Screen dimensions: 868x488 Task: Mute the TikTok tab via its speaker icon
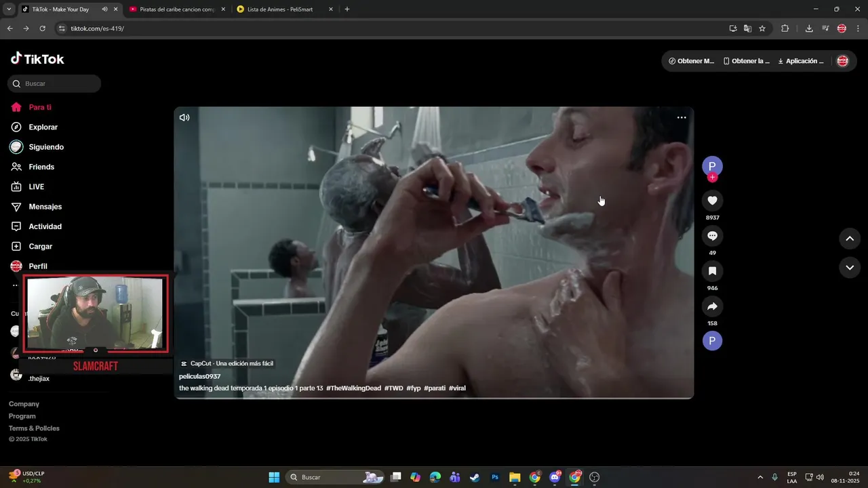104,9
